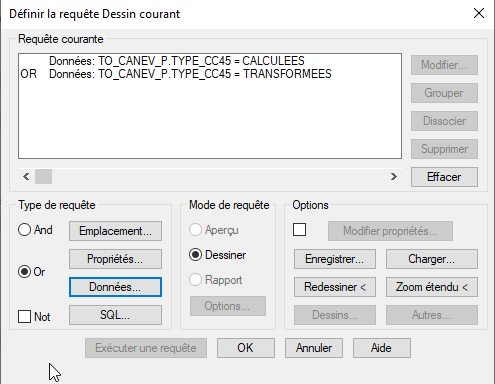Confirm the dialog with OK
The height and width of the screenshot is (384, 495).
click(246, 348)
